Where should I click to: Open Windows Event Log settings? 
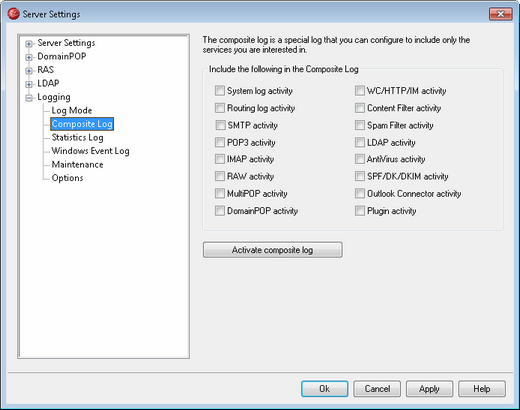click(90, 151)
